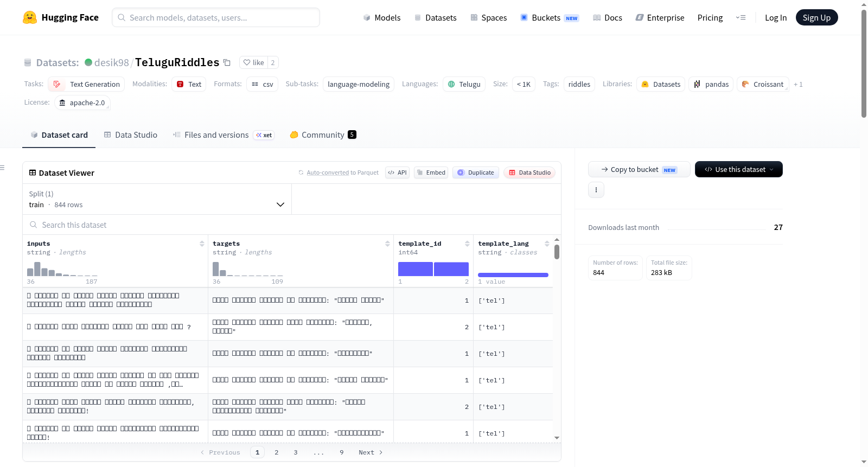868x467 pixels.
Task: Open the left sidebar hamburger menu
Action: tap(2, 168)
